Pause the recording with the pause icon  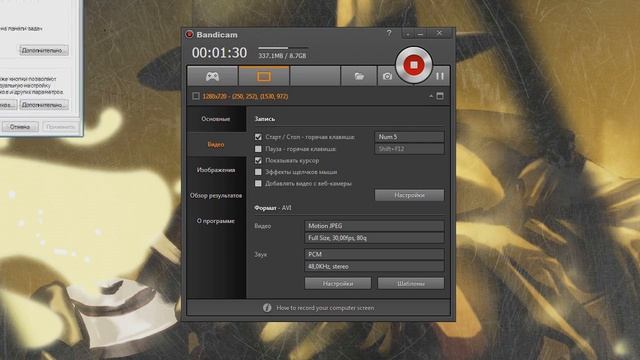pyautogui.click(x=440, y=76)
